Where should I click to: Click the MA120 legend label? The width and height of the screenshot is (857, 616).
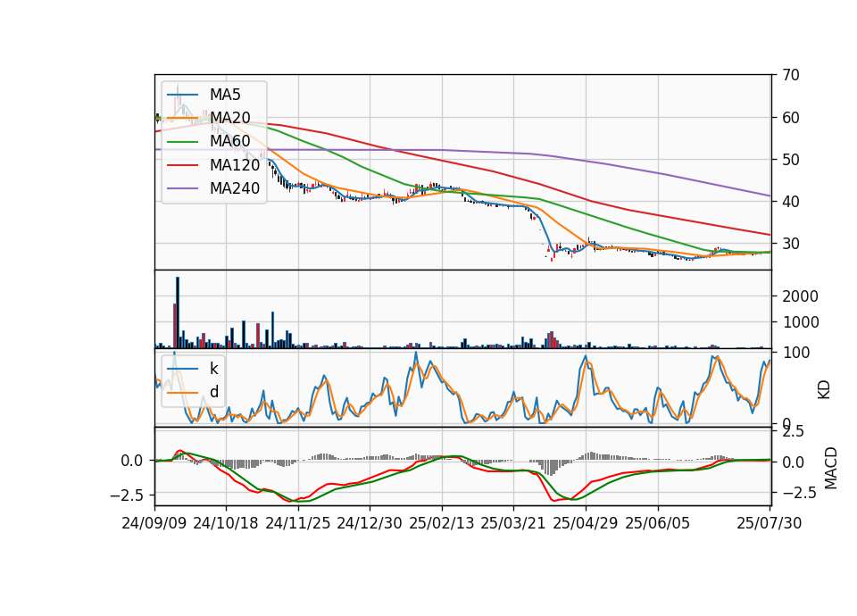(235, 164)
